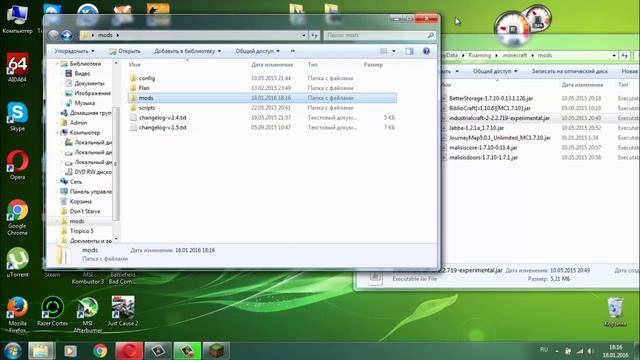Click the Roaming breadcrumb in back window
The image size is (640, 360).
coord(480,56)
